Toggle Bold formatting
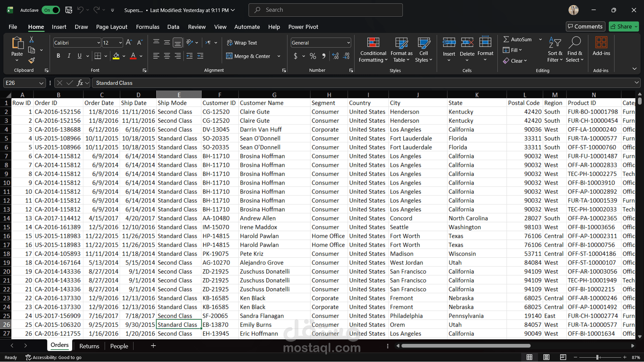Viewport: 644px width, 362px height. pyautogui.click(x=58, y=56)
